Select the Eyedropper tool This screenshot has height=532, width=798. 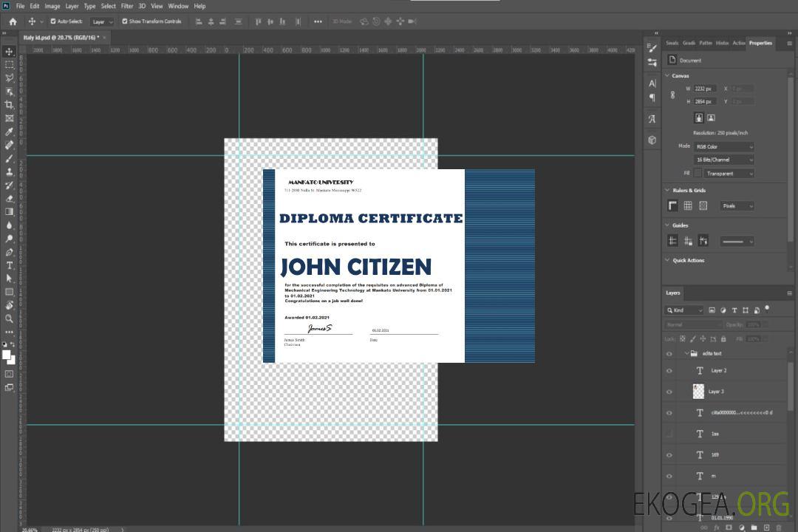pyautogui.click(x=9, y=132)
